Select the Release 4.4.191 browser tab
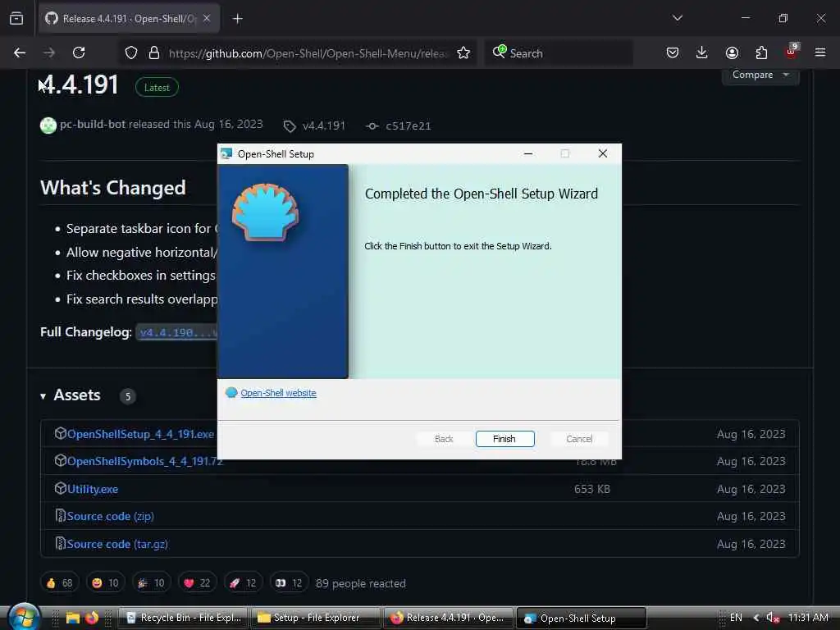 [129, 19]
